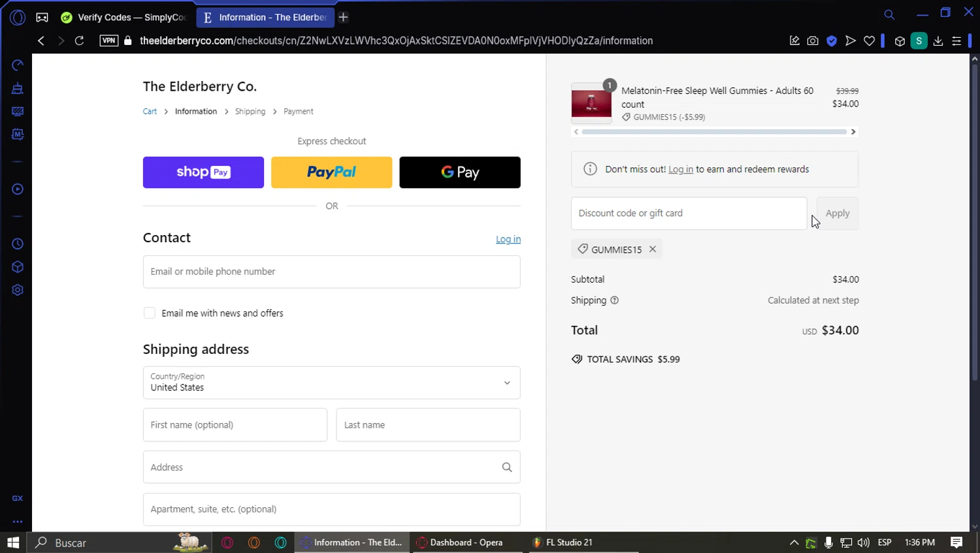This screenshot has height=553, width=980.
Task: Remove the GUMMIES15 discount code
Action: pyautogui.click(x=653, y=249)
